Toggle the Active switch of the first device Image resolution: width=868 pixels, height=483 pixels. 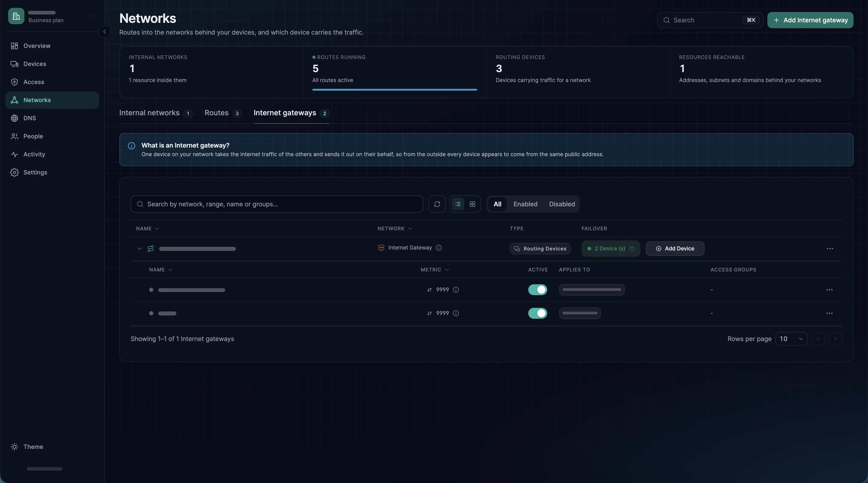pyautogui.click(x=538, y=290)
